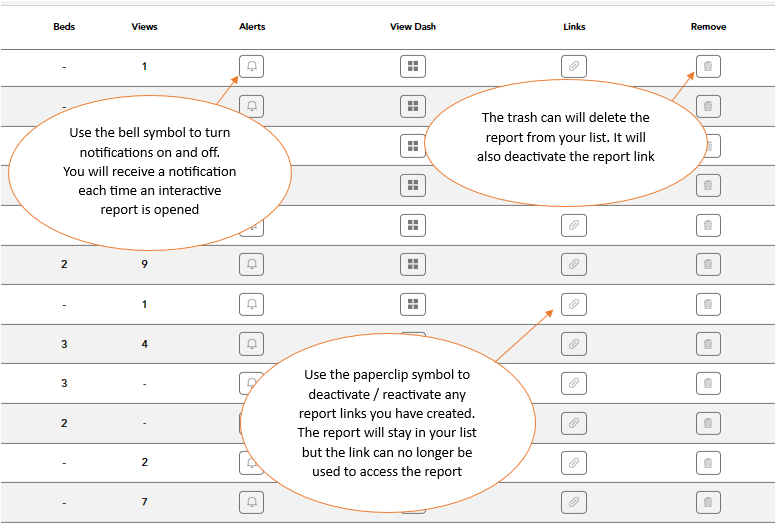The image size is (775, 523).
Task: Delete the first row's report with the trash can
Action: point(708,67)
